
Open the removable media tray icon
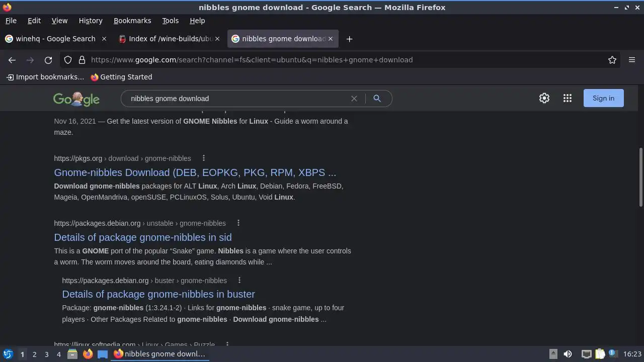click(x=553, y=354)
